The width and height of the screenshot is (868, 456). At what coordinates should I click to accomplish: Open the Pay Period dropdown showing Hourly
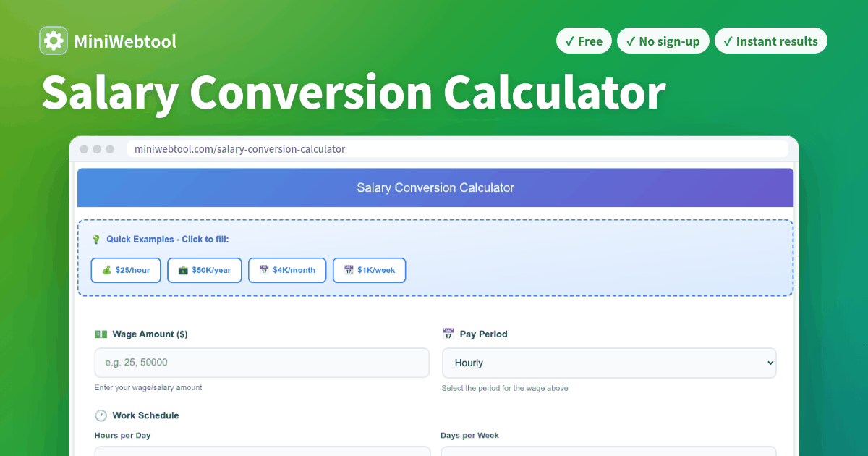coord(609,363)
